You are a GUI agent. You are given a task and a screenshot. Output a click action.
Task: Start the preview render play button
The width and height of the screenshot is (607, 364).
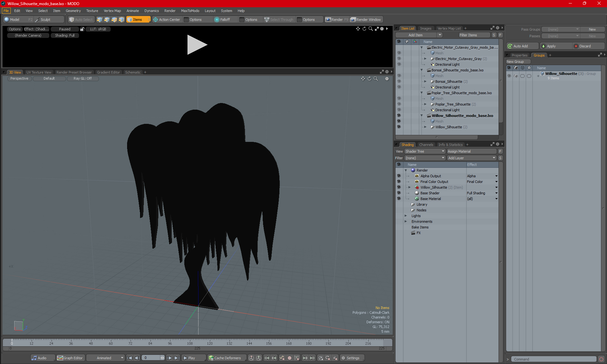click(x=197, y=45)
